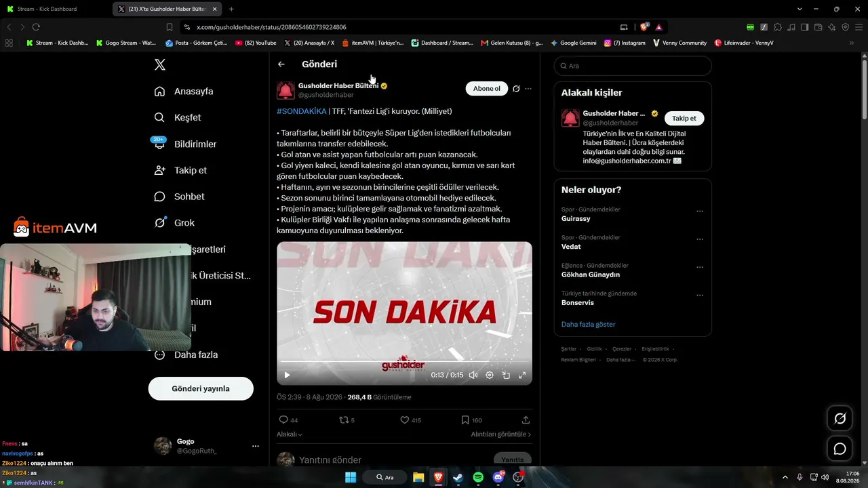Open the X logo home link

[x=160, y=64]
